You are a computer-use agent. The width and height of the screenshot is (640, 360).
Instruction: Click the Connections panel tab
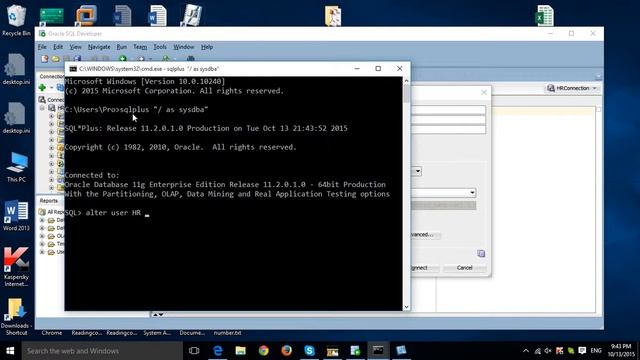tap(52, 76)
